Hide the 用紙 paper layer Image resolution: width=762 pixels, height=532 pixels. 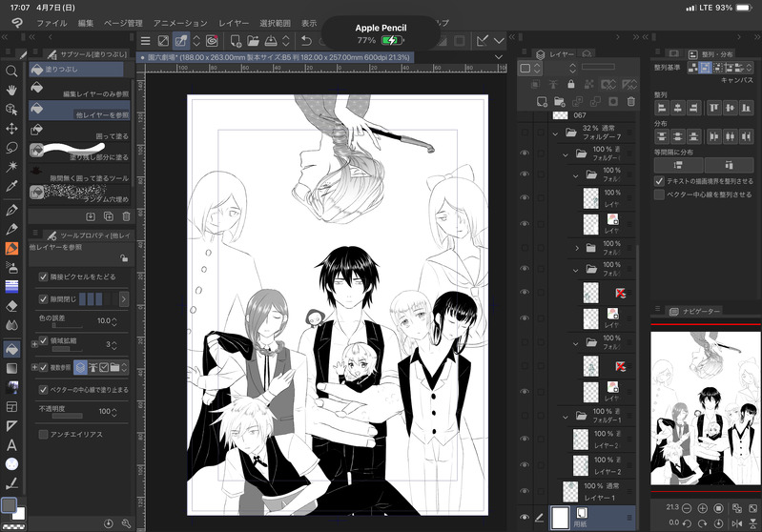(x=524, y=518)
